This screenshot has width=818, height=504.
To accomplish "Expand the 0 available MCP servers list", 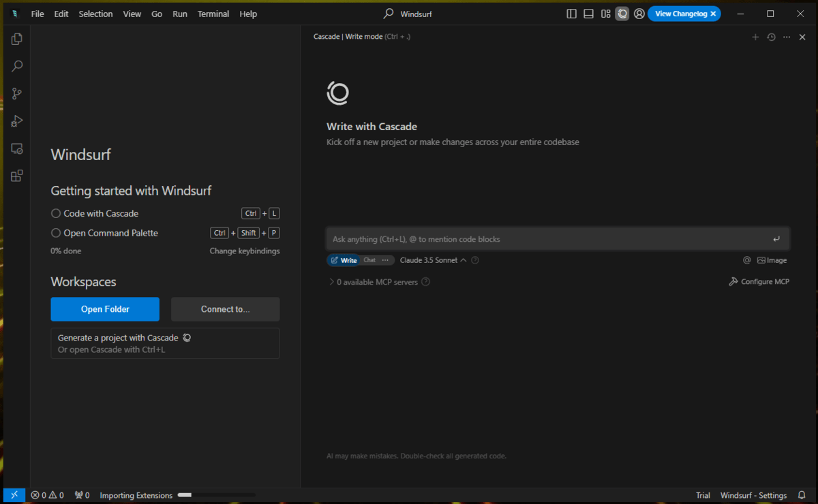I will point(373,282).
